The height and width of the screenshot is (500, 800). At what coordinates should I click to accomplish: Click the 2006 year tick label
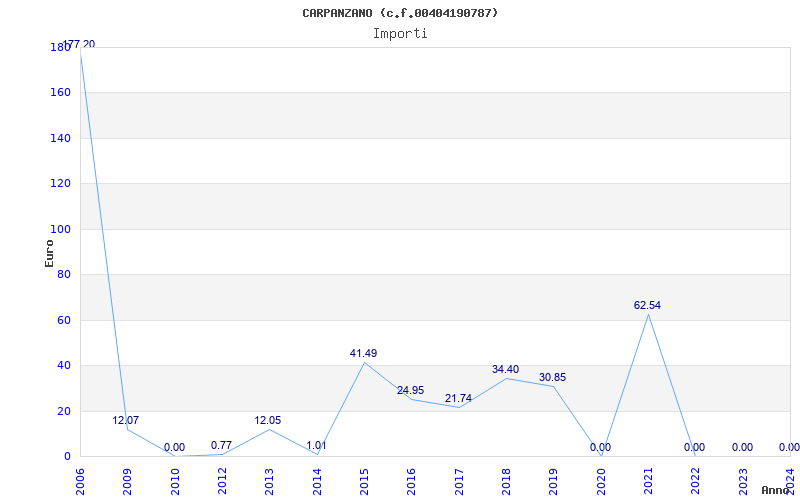81,482
